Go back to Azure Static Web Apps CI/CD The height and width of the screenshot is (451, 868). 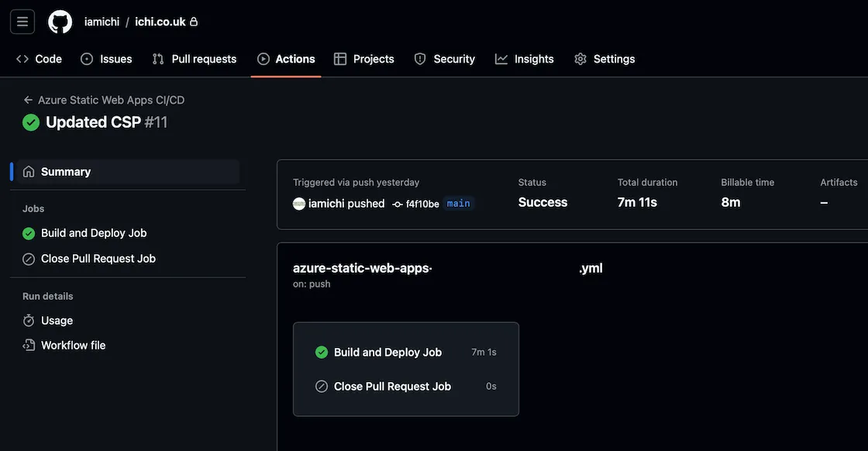[x=112, y=100]
